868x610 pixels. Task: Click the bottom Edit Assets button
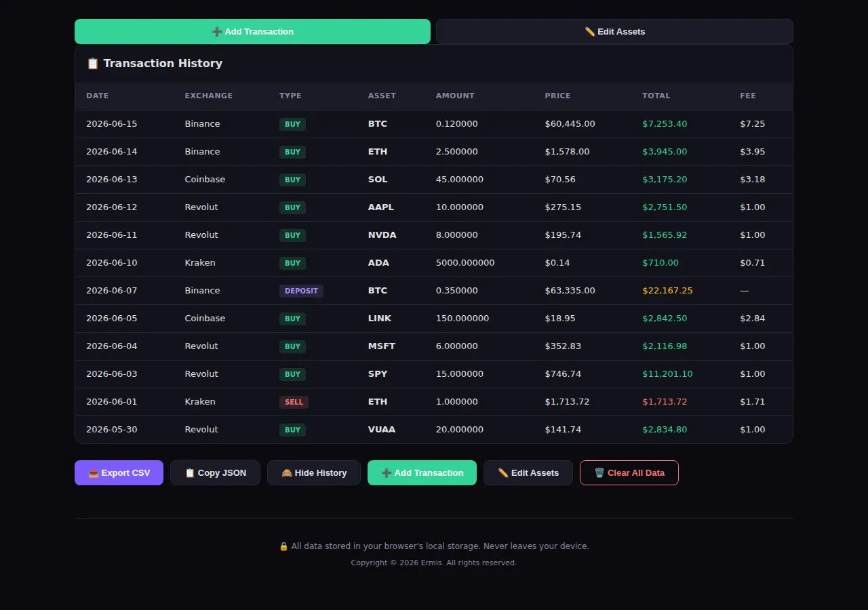point(528,472)
